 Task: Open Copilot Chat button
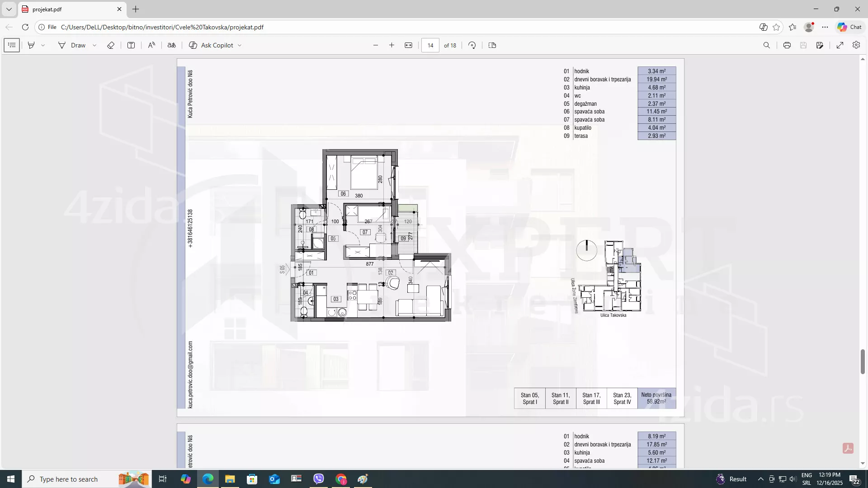point(849,27)
